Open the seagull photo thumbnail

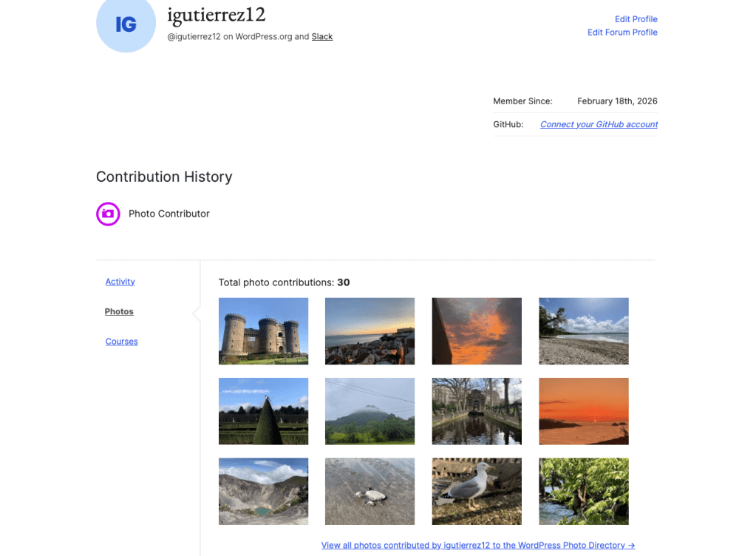coord(477,491)
